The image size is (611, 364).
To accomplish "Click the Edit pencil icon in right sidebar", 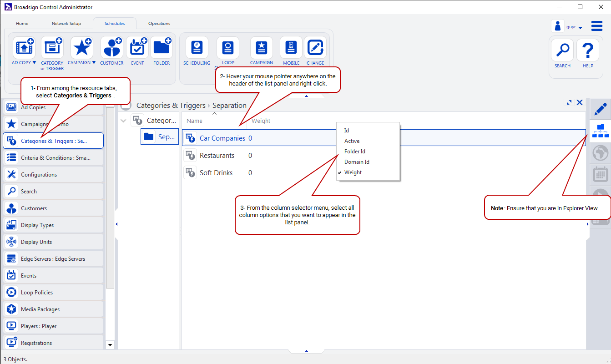I will click(600, 109).
